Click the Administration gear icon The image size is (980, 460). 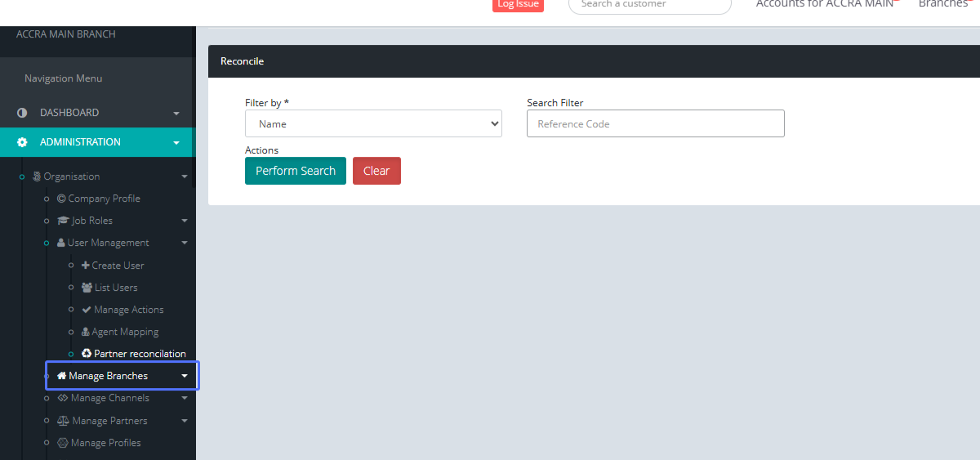pyautogui.click(x=22, y=142)
